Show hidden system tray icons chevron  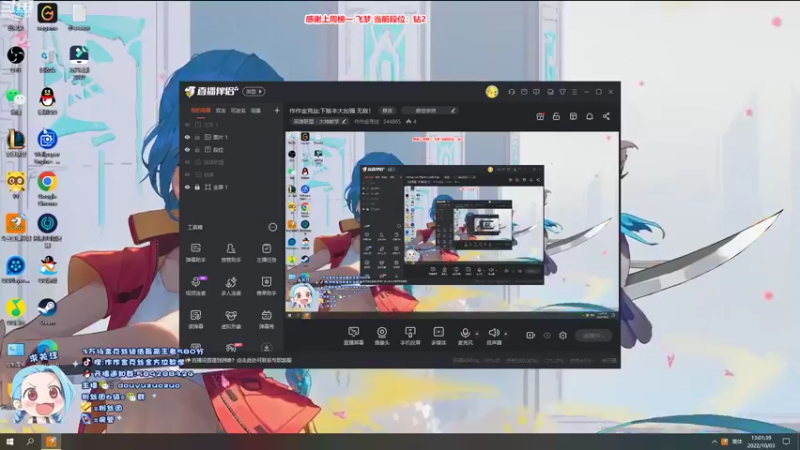[714, 442]
